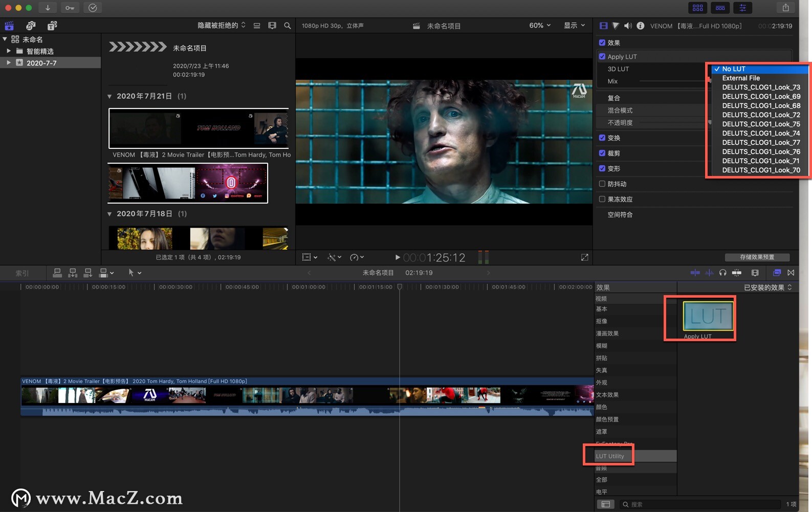Collapse the 2020年7月18日 group
Image resolution: width=812 pixels, height=512 pixels.
(109, 214)
